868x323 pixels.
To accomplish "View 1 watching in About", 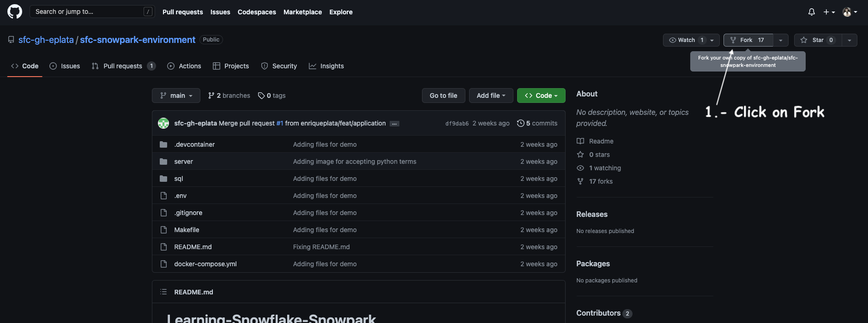I will (599, 168).
